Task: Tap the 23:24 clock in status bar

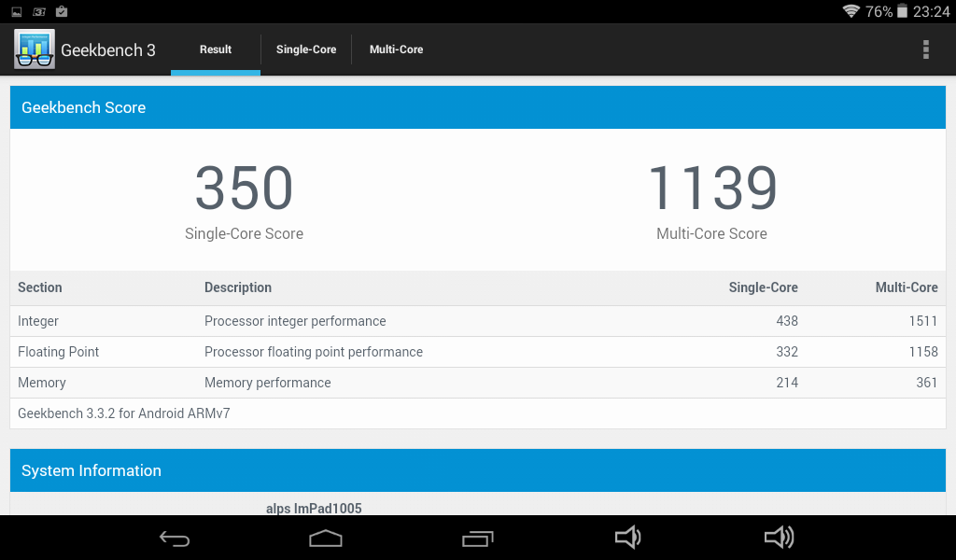Action: 931,11
